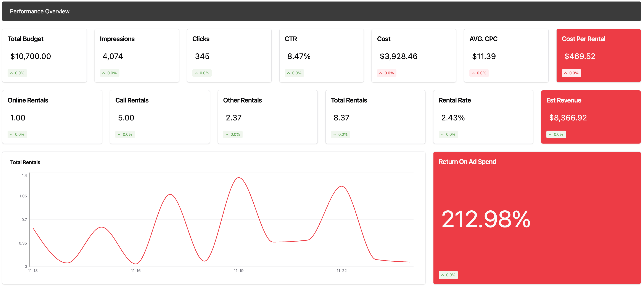Click the Rental Rate trend badge
This screenshot has height=288, width=644.
click(x=448, y=134)
